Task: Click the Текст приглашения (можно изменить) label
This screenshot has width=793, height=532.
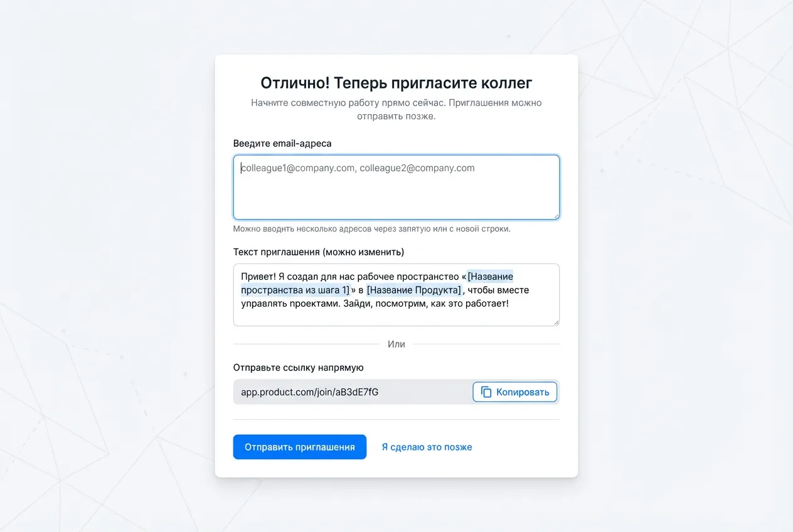Action: coord(319,252)
